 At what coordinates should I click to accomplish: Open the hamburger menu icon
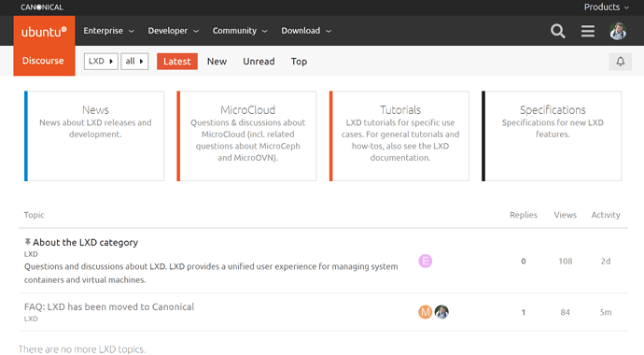[588, 31]
